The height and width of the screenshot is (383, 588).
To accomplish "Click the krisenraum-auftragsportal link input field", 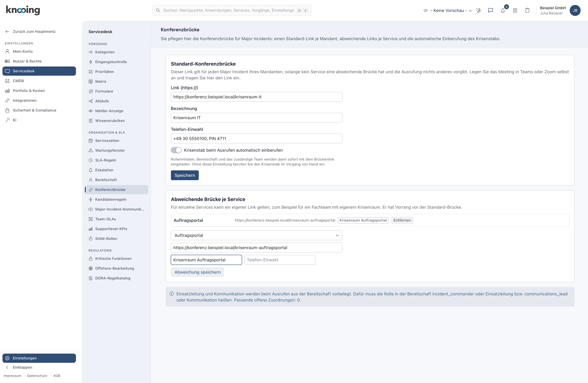I will (x=256, y=248).
